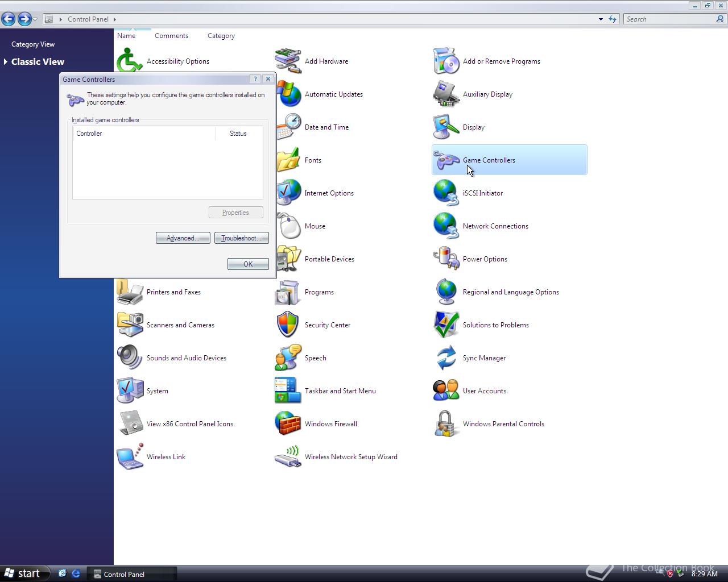Click the Back navigation arrow
The width and height of the screenshot is (728, 582).
[x=9, y=19]
